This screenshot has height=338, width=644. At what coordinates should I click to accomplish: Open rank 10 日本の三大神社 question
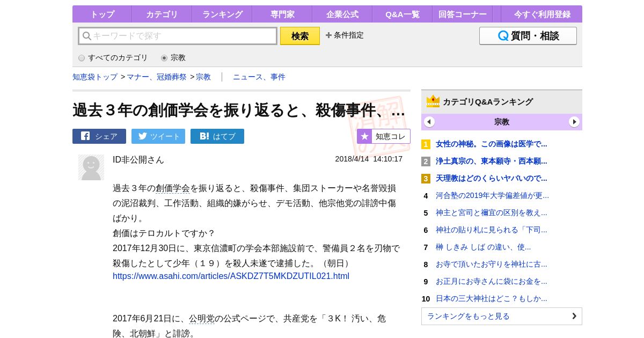492,298
